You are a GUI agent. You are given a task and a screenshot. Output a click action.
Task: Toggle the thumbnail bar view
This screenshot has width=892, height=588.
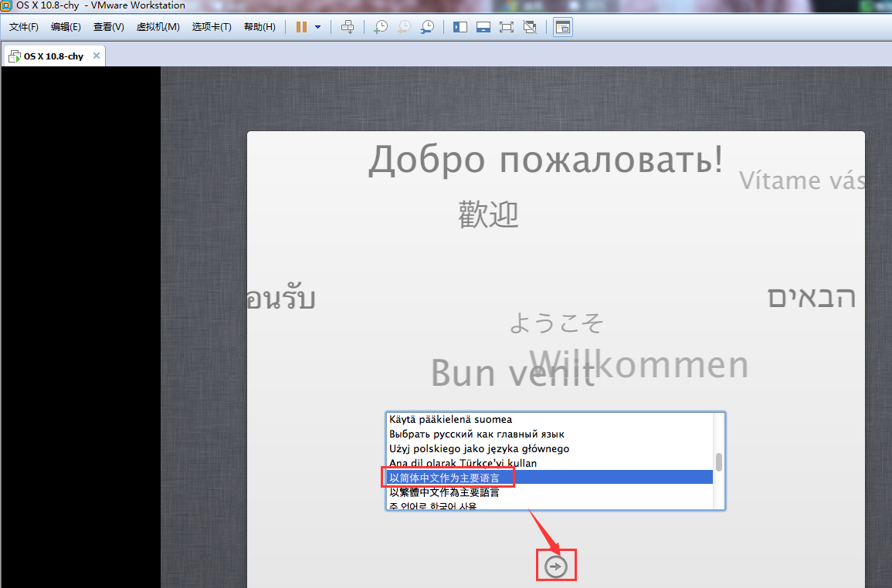coord(483,27)
